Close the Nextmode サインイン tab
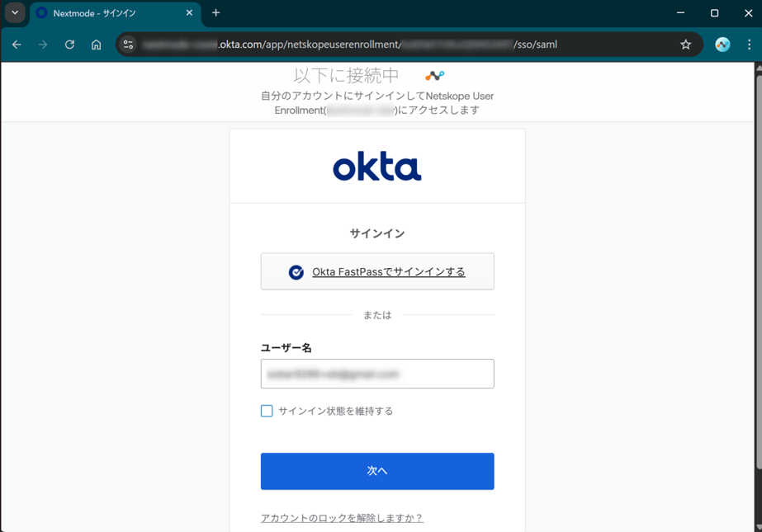 189,13
